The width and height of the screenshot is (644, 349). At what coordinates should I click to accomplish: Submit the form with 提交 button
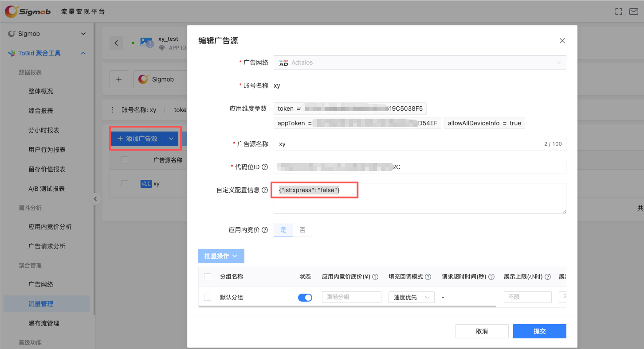(x=539, y=331)
